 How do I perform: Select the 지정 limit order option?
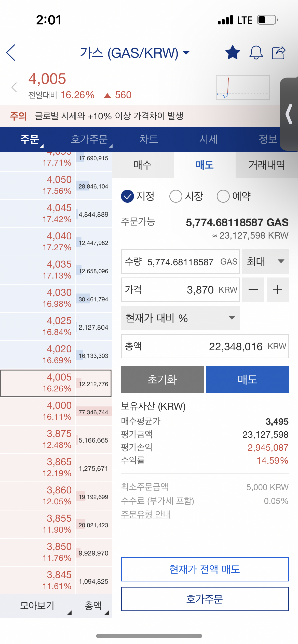click(x=138, y=196)
